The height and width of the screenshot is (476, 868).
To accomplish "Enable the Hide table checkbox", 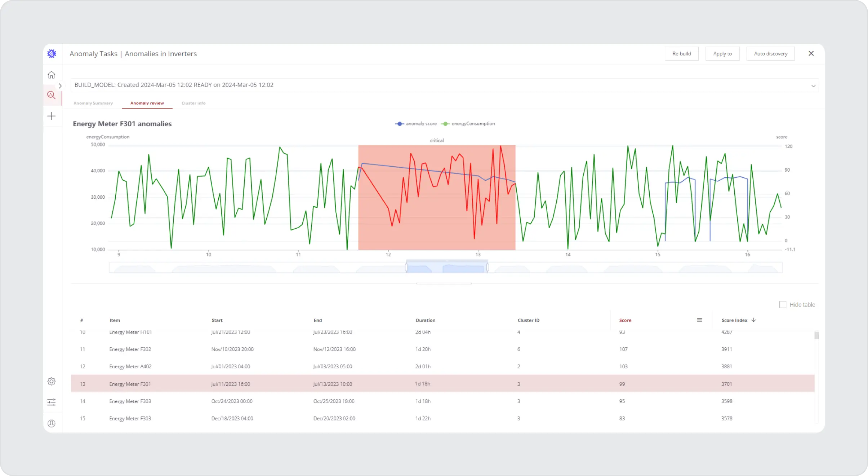I will tap(783, 304).
